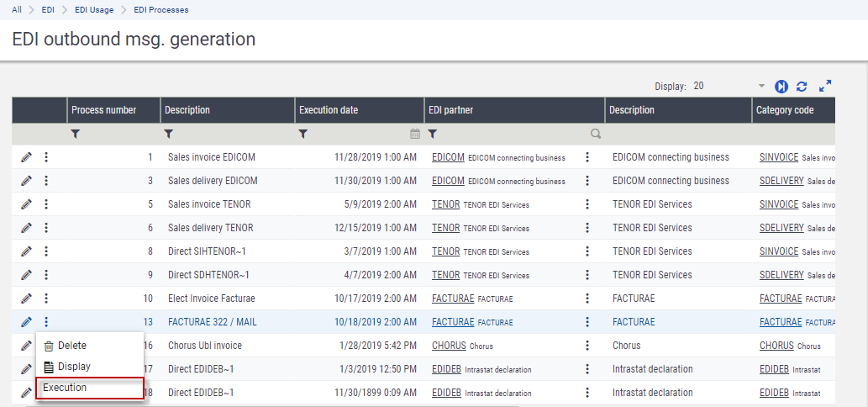Click the Execution date column header
Viewport: 868px width, 407px height.
click(x=327, y=110)
